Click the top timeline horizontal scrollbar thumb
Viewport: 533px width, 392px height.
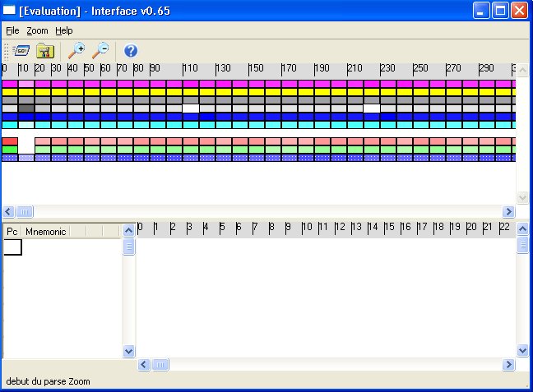pos(25,212)
